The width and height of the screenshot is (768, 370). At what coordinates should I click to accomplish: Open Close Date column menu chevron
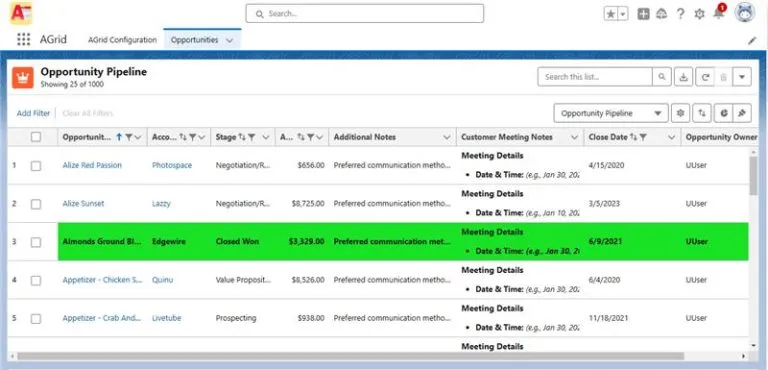click(x=672, y=138)
